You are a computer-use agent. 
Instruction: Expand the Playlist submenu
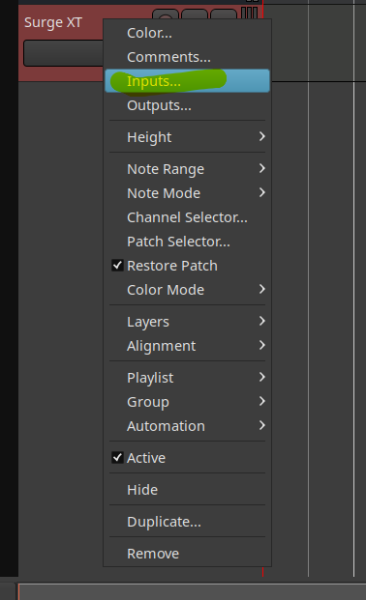click(x=187, y=377)
